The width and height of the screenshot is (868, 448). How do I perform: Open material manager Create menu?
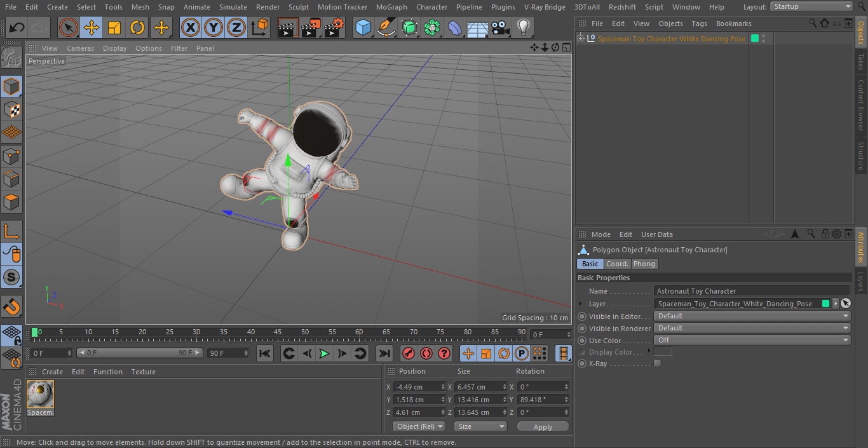pyautogui.click(x=52, y=372)
